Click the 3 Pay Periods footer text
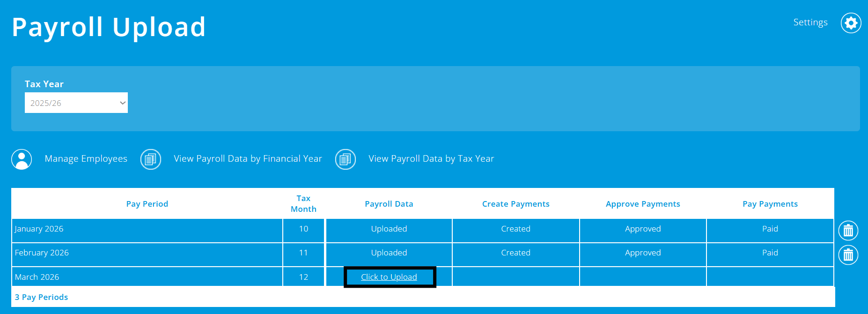The width and height of the screenshot is (868, 314). (41, 297)
